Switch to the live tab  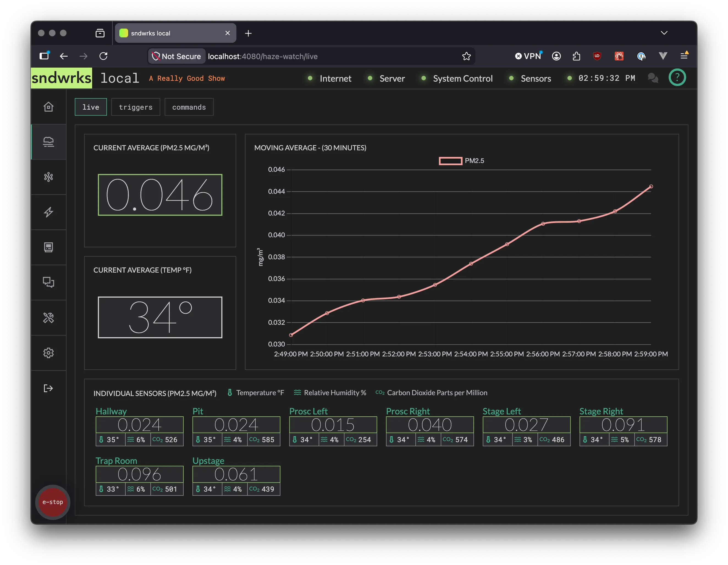(91, 107)
